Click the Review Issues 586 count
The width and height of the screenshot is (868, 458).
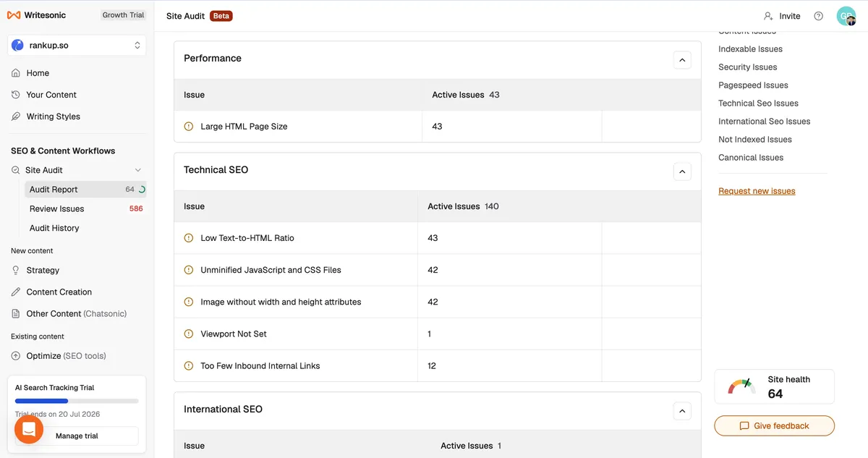[x=136, y=209]
